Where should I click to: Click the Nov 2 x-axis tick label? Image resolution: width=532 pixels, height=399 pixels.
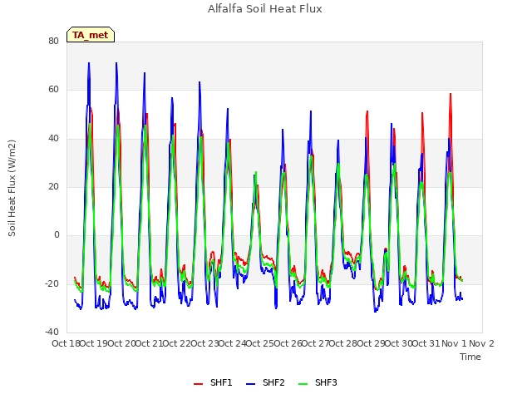click(x=481, y=343)
